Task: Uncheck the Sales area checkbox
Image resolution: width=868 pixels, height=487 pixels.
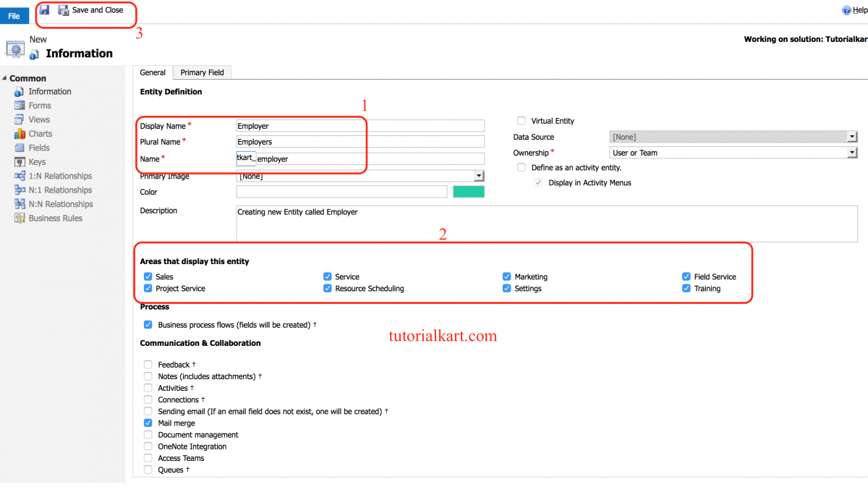Action: tap(148, 276)
